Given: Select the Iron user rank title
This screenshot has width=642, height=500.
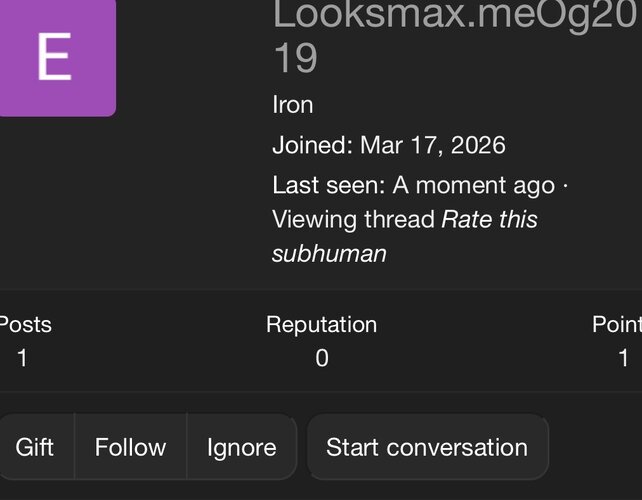Looking at the screenshot, I should (x=293, y=105).
